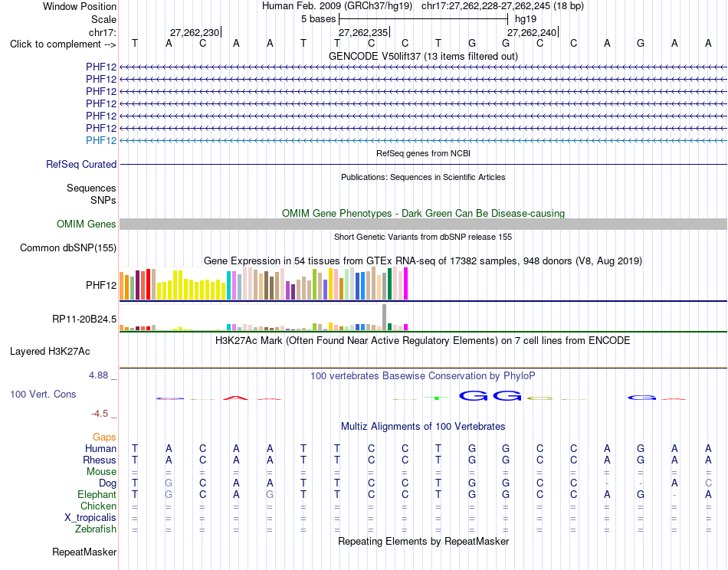Image resolution: width=728 pixels, height=570 pixels.
Task: Open the OMIM Gene Phenotypes track title
Action: click(423, 213)
